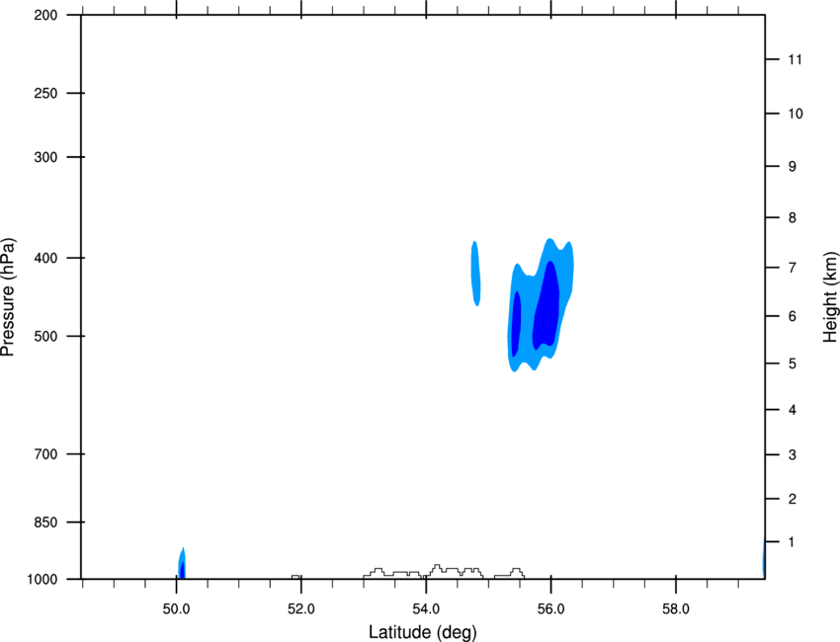Screen dimensions: 840x642
Task: Click the 54.0 latitude tick label
Action: (426, 609)
